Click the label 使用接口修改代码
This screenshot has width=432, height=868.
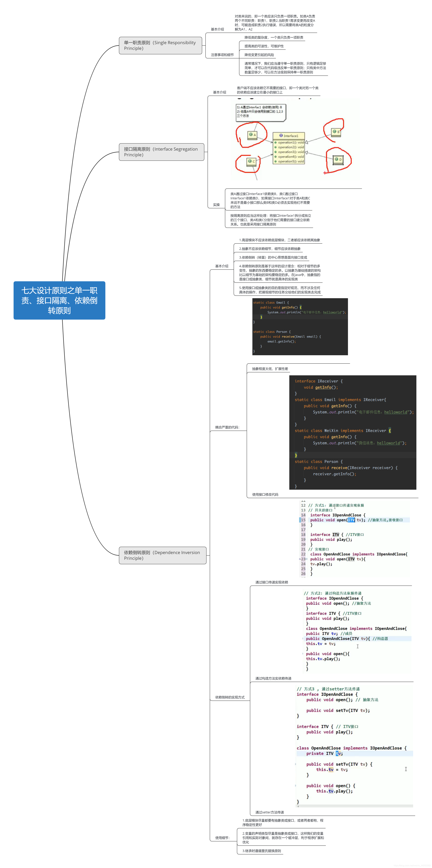(265, 495)
